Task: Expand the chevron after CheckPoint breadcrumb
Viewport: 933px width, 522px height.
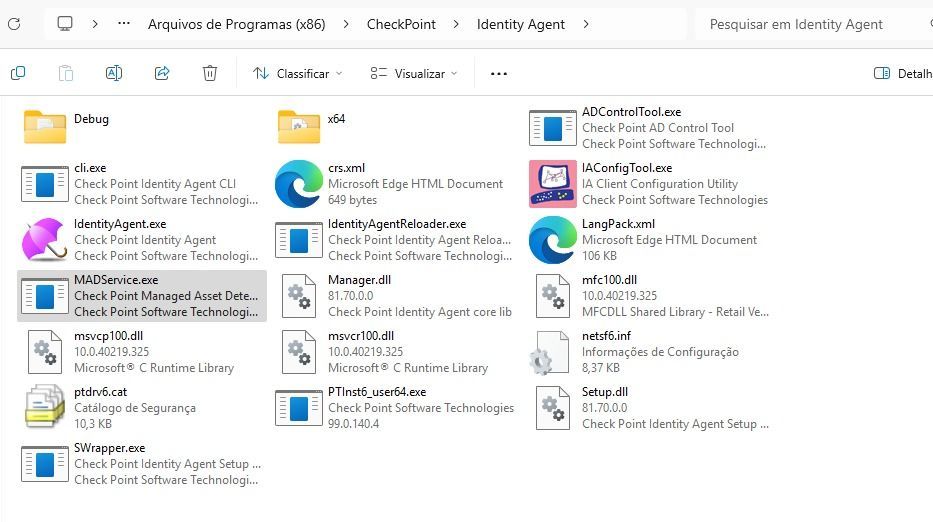Action: point(456,24)
